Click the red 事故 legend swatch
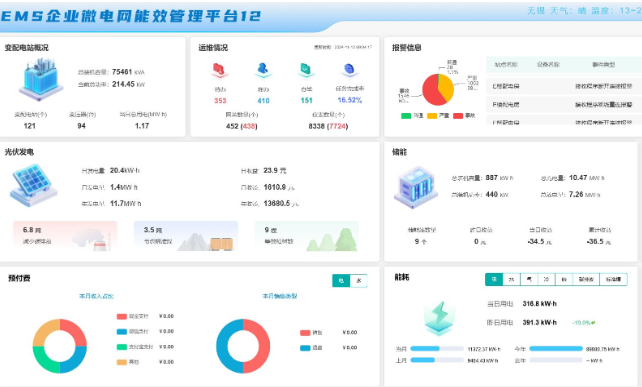Viewport: 642px width, 387px height. coord(458,116)
